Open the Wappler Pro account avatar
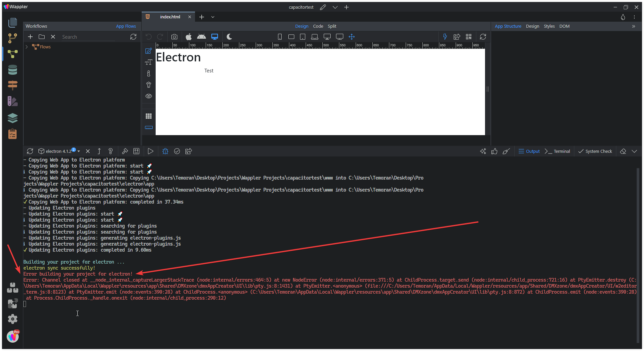This screenshot has height=351, width=644. coord(13,336)
